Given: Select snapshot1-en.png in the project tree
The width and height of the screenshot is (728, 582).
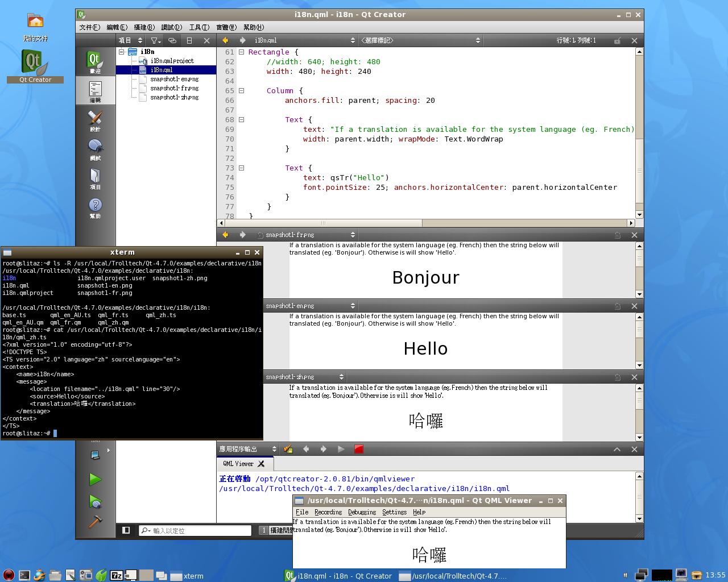Looking at the screenshot, I should click(174, 79).
